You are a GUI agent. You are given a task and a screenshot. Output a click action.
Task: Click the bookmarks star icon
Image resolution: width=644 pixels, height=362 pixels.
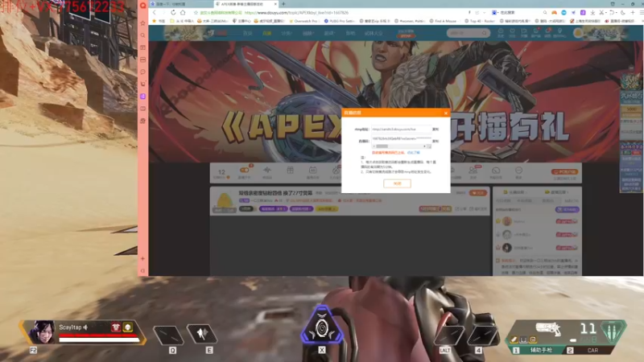[155, 21]
